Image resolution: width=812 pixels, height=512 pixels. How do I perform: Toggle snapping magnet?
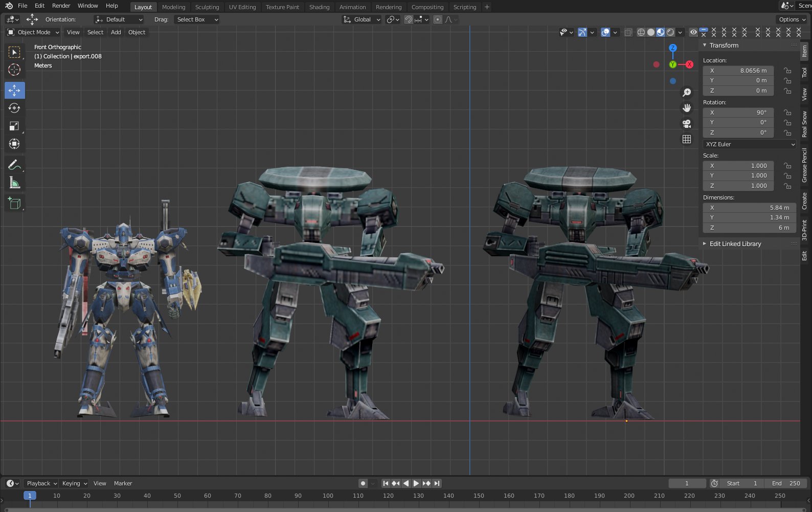click(409, 19)
